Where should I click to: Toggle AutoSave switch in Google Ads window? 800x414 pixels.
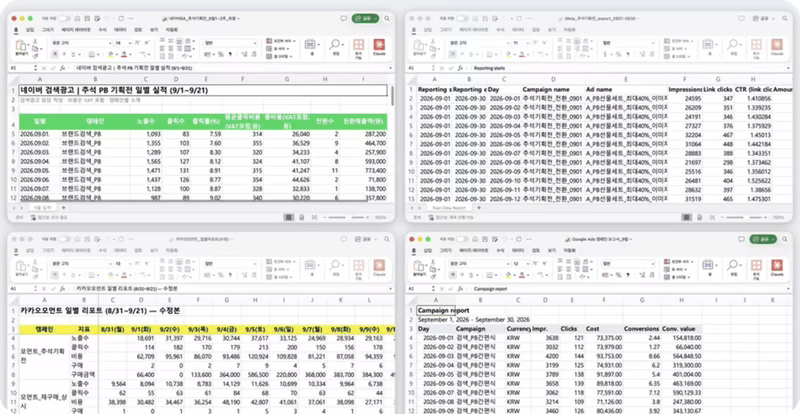(x=461, y=239)
